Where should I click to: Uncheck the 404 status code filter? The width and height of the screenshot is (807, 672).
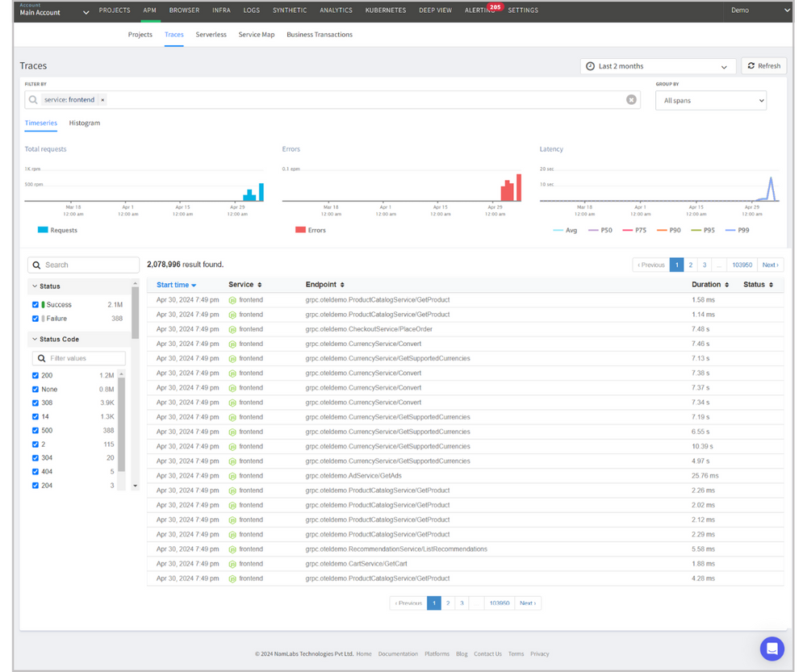pyautogui.click(x=34, y=471)
